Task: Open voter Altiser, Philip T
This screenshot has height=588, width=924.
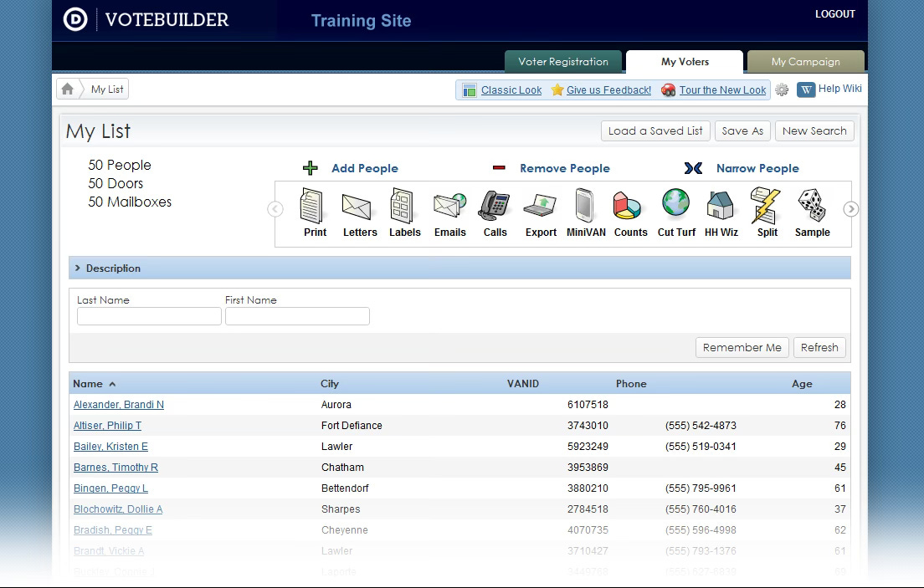Action: tap(107, 426)
